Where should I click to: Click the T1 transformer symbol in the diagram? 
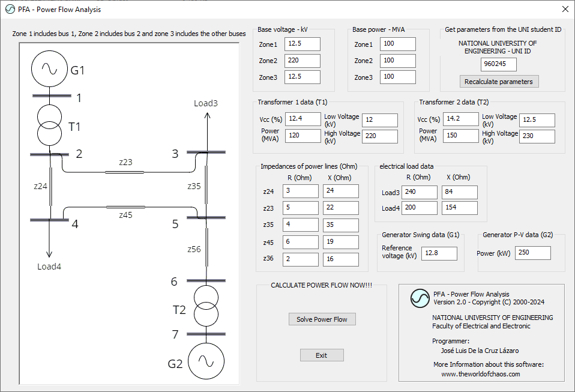49,125
